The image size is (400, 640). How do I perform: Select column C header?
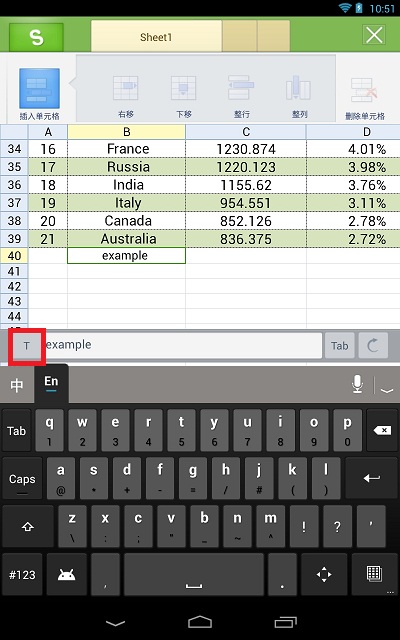tap(246, 132)
